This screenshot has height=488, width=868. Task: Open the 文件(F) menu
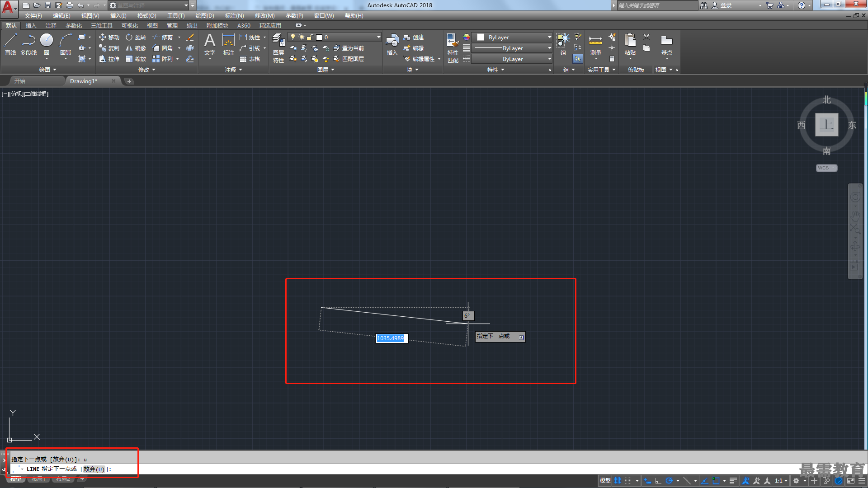tap(33, 16)
